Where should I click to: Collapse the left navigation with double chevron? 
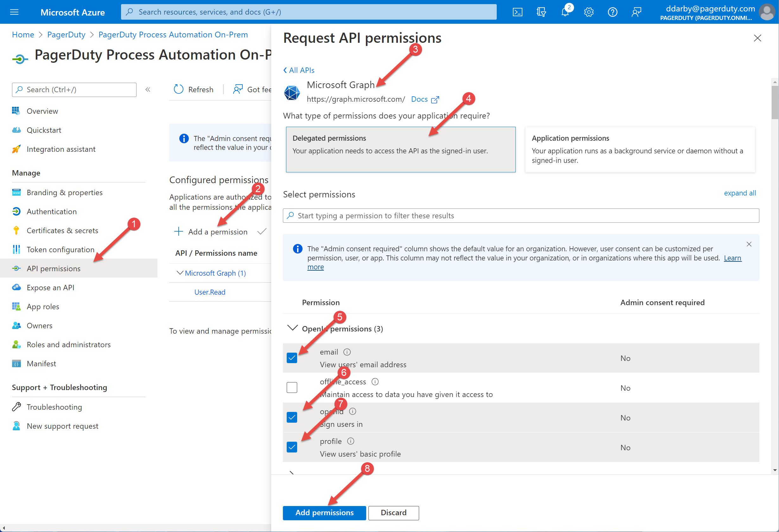pyautogui.click(x=148, y=89)
